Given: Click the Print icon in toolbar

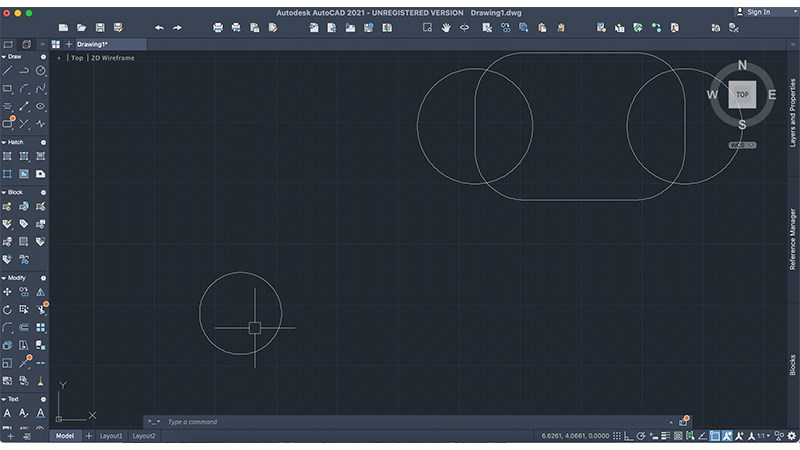Looking at the screenshot, I should tap(219, 28).
